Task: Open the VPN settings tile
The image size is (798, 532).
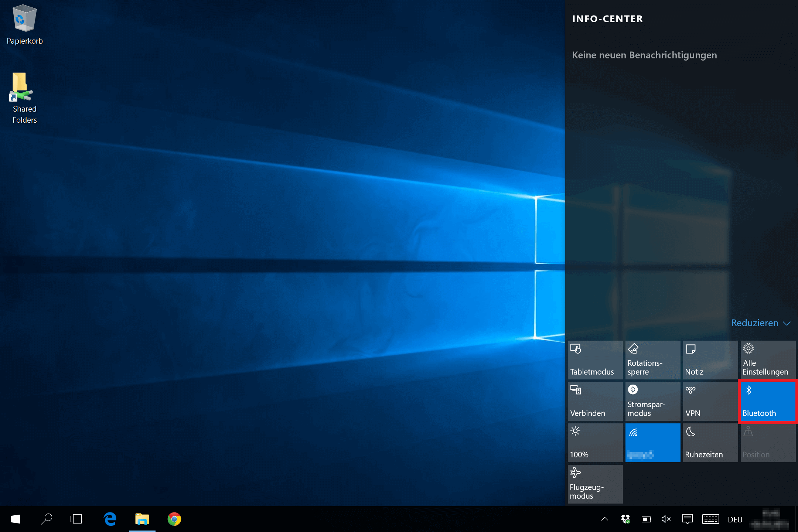Action: (x=710, y=402)
